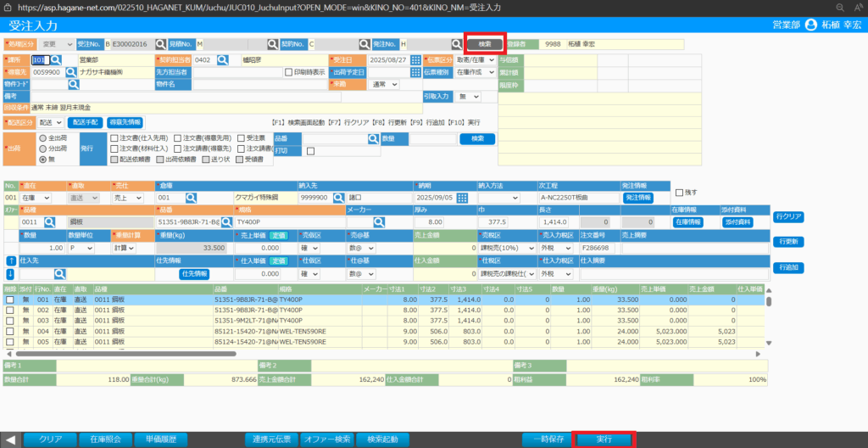The image size is (868, 448).
Task: Move the row up with up-arrow
Action: click(10, 260)
